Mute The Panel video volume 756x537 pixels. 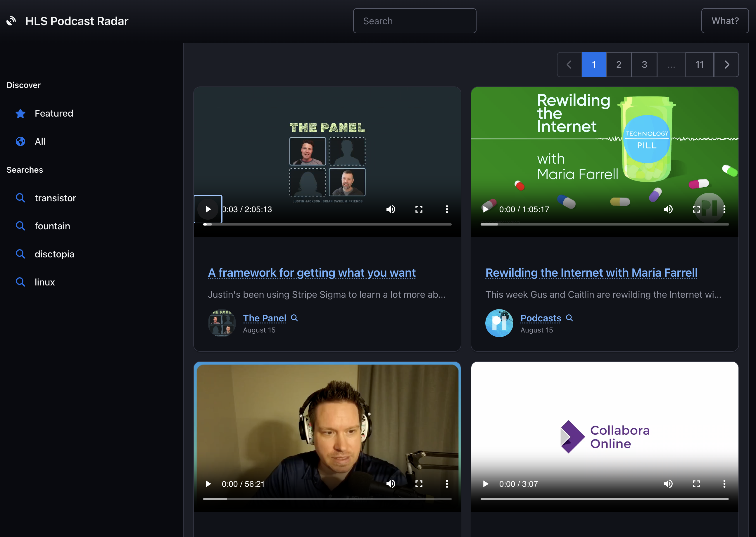[391, 209]
